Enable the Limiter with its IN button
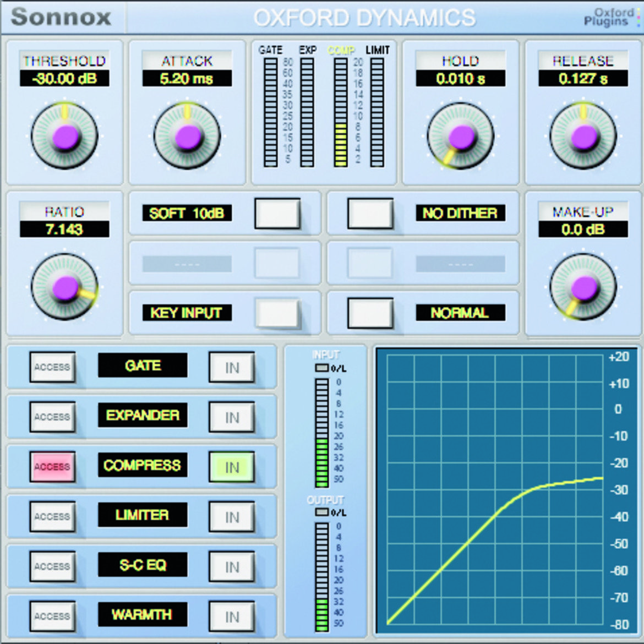The width and height of the screenshot is (644, 644). 232,517
